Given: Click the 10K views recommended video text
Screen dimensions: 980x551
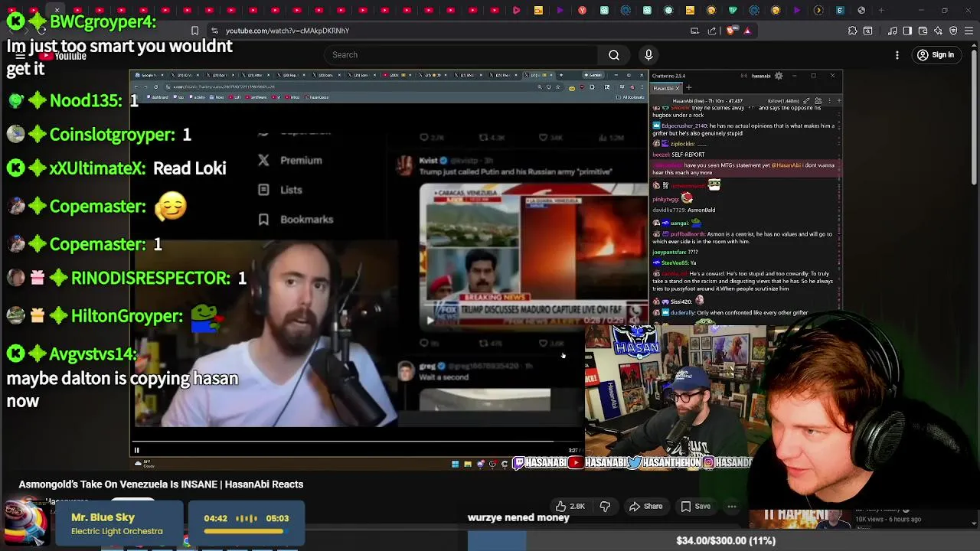Looking at the screenshot, I should (888, 519).
